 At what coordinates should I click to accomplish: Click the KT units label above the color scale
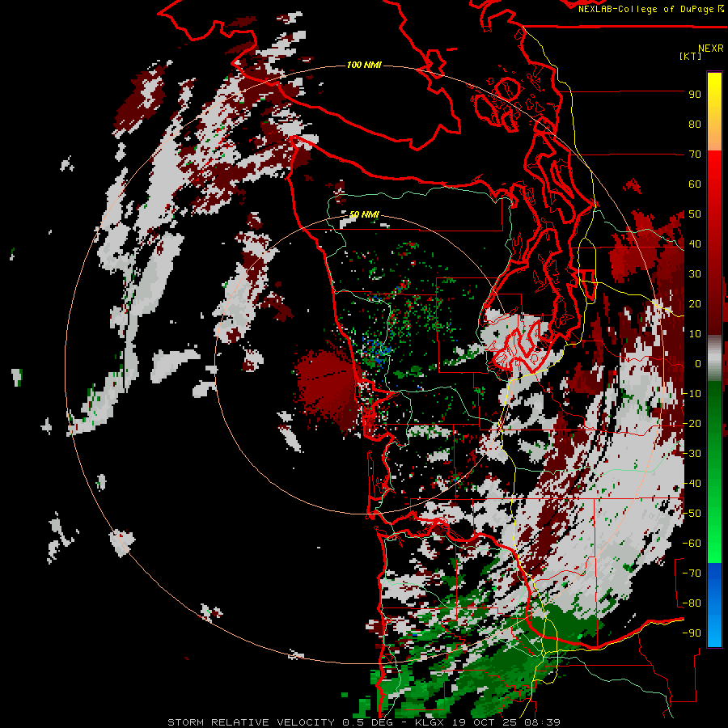[x=690, y=56]
